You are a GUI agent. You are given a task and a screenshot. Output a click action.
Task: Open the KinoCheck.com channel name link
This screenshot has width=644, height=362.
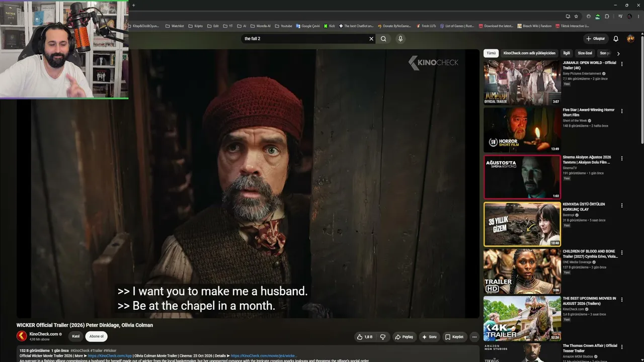44,334
